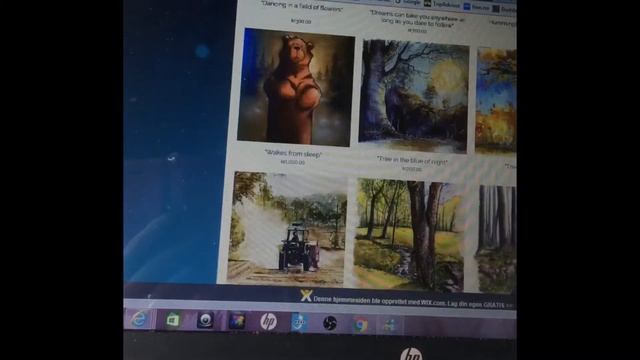Click the blue shield icon in taskbar
Screen dimensions: 640x360
[299, 323]
